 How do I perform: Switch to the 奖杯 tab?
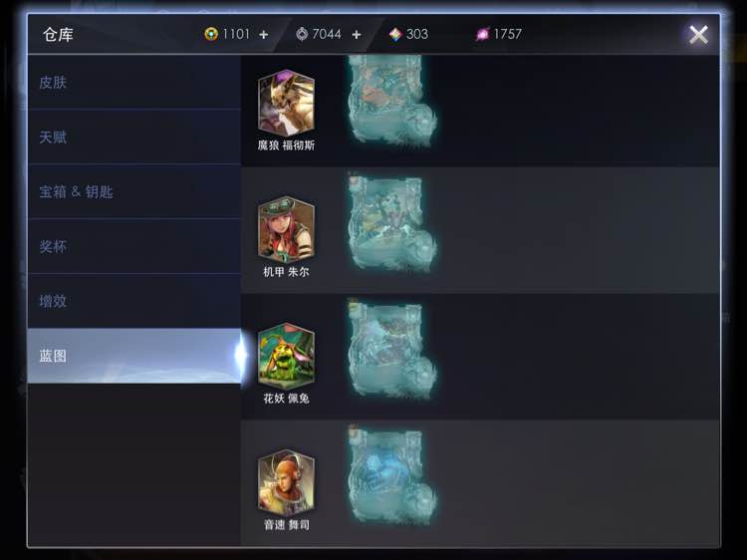tap(134, 246)
